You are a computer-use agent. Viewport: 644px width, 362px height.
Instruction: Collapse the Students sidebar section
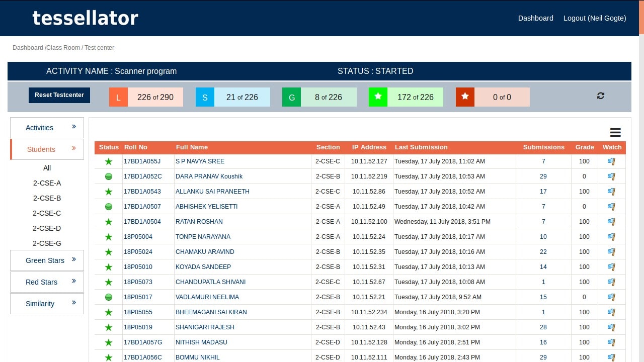[47, 149]
